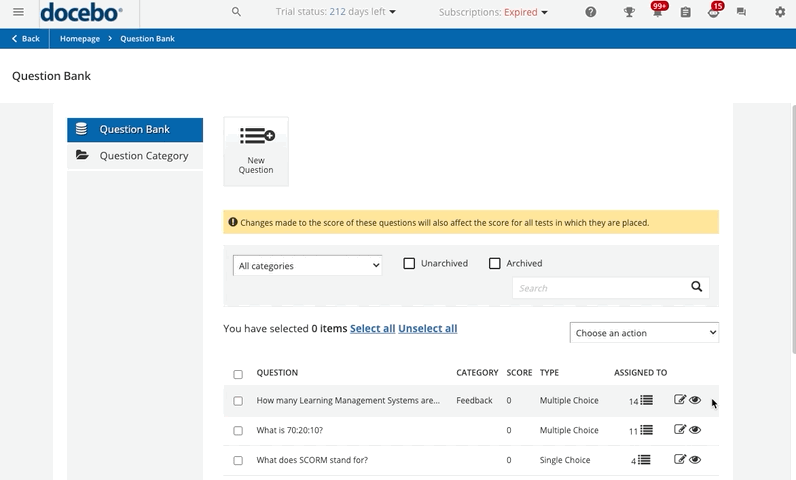Select the Question Bank sidebar tab
Screen dimensions: 796x480
[x=135, y=129]
